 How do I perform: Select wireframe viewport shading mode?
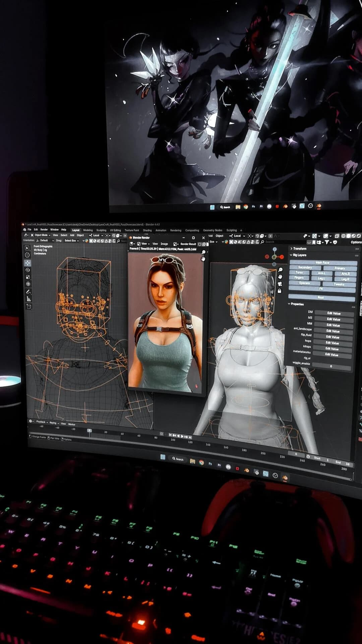[343, 236]
